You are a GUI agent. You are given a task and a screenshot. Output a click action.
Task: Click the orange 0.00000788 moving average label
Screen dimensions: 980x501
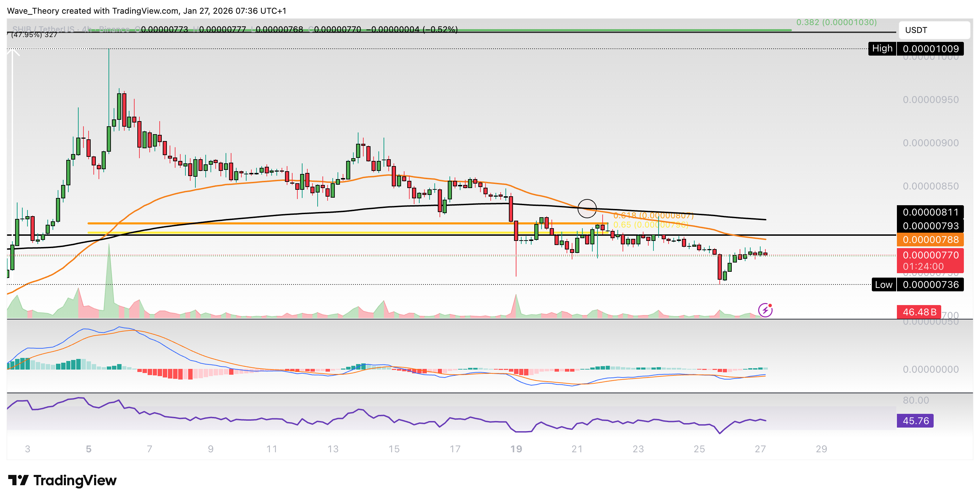coord(930,240)
